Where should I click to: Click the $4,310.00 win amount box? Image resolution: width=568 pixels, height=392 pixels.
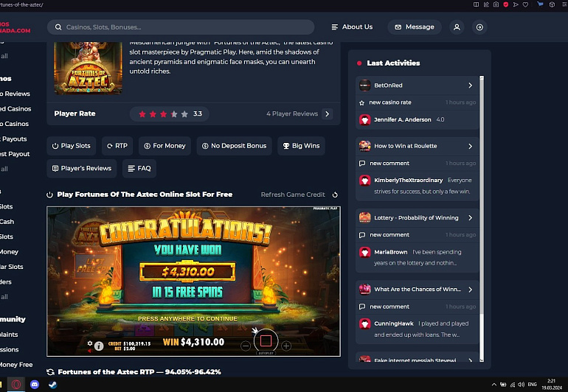tap(187, 271)
